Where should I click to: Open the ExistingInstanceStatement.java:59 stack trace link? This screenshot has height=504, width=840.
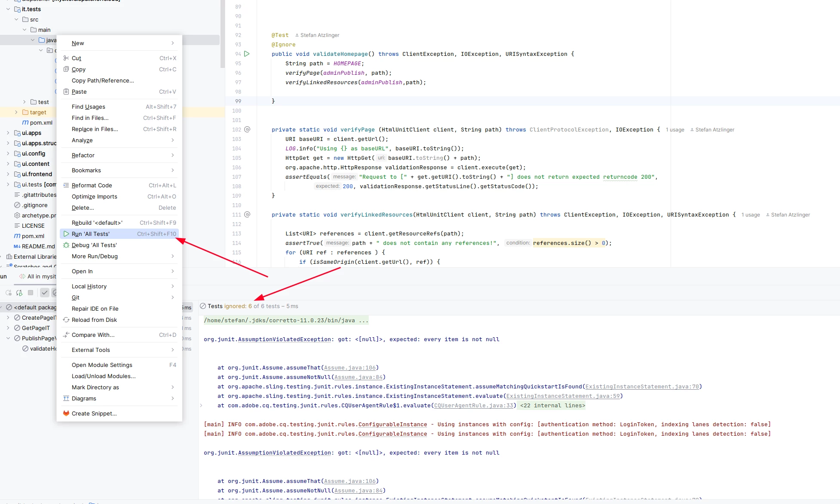click(x=563, y=396)
